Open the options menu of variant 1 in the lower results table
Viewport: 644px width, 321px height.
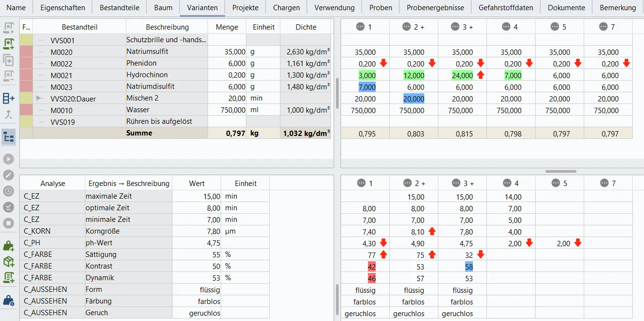361,183
